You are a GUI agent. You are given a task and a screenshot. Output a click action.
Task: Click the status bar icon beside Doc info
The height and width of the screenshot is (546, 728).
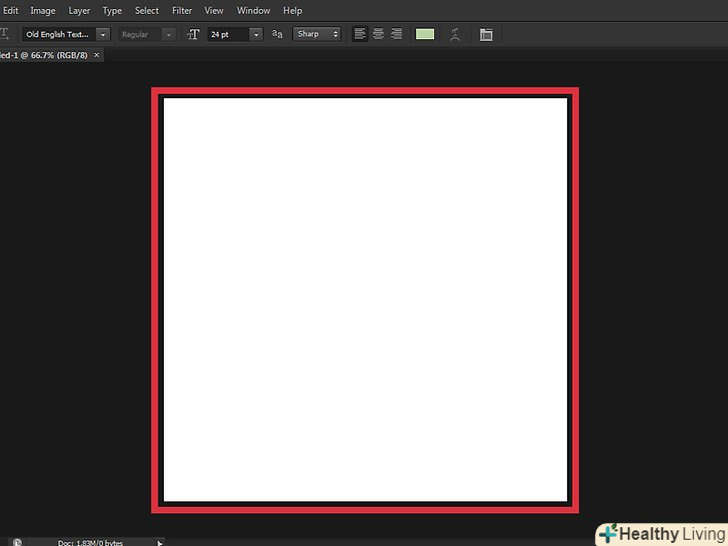[17, 542]
